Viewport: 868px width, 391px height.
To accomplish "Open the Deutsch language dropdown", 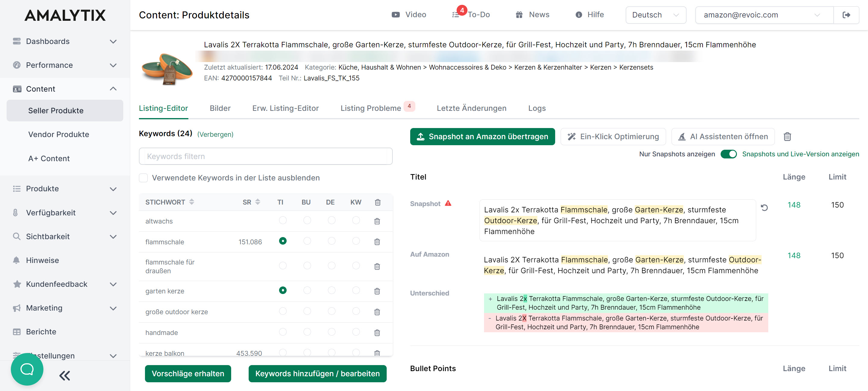I will point(656,15).
